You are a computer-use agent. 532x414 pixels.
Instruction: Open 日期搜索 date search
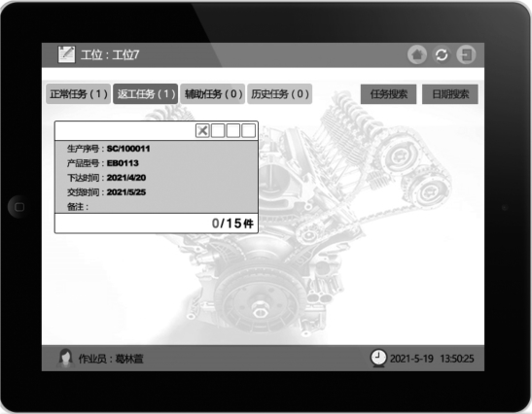(450, 94)
